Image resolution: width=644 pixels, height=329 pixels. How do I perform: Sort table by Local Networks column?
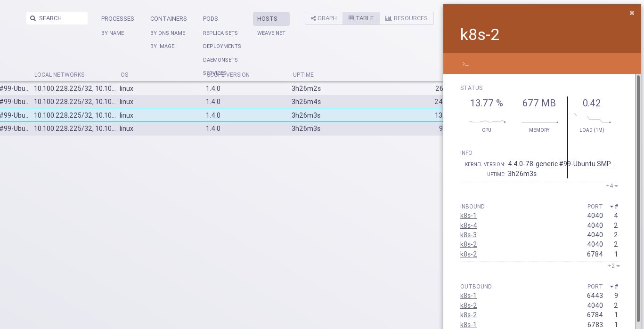(x=59, y=75)
